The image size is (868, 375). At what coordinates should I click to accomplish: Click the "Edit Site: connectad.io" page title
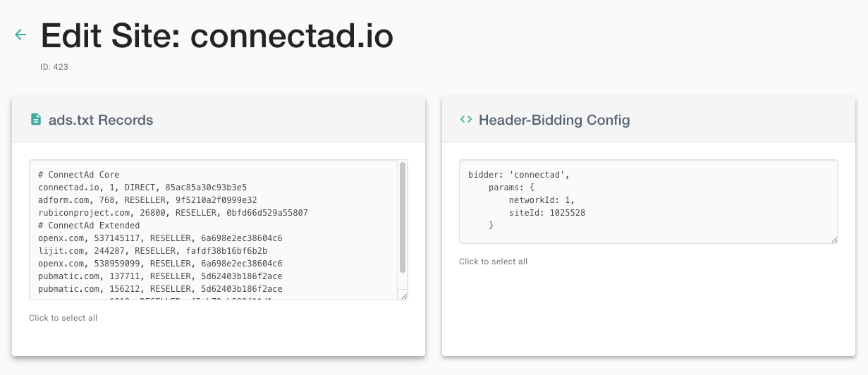[217, 36]
